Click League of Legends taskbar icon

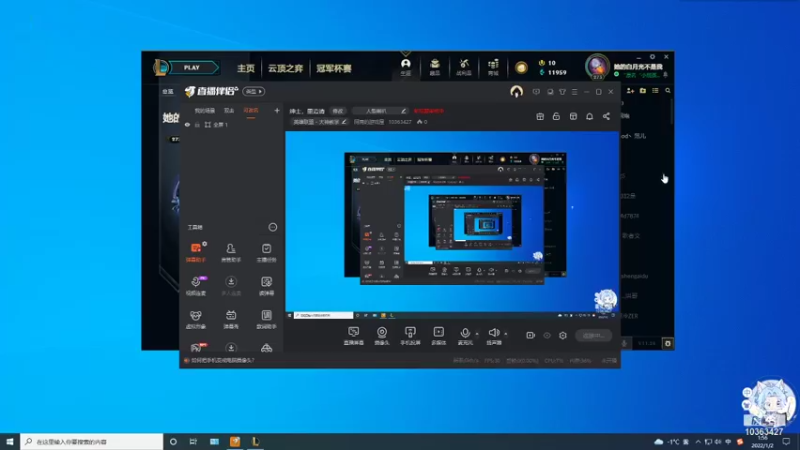256,441
